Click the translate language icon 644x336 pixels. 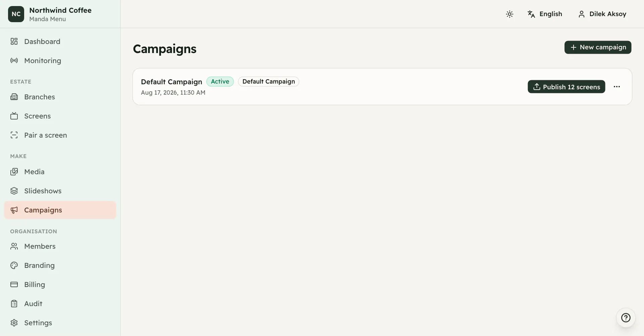[531, 14]
